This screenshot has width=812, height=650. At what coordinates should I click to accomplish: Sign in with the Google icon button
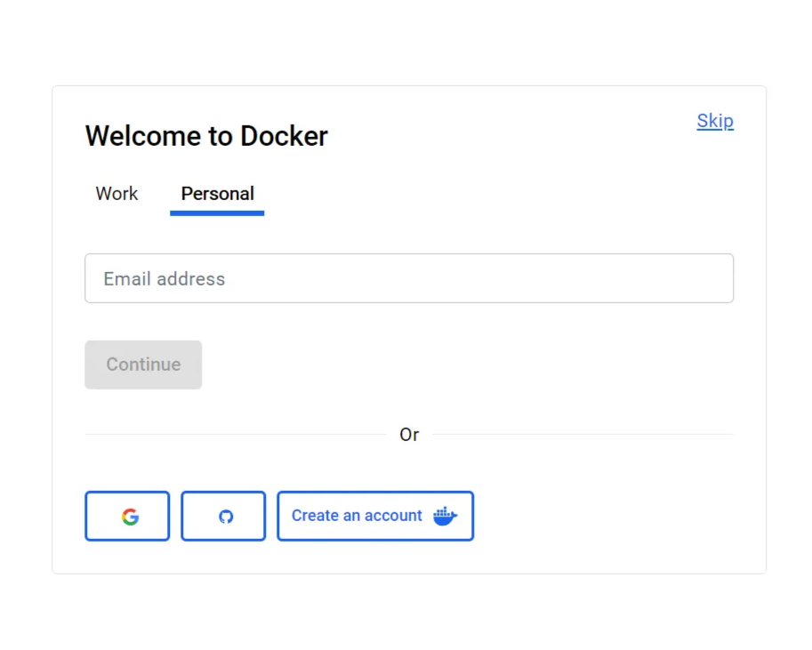(x=127, y=516)
